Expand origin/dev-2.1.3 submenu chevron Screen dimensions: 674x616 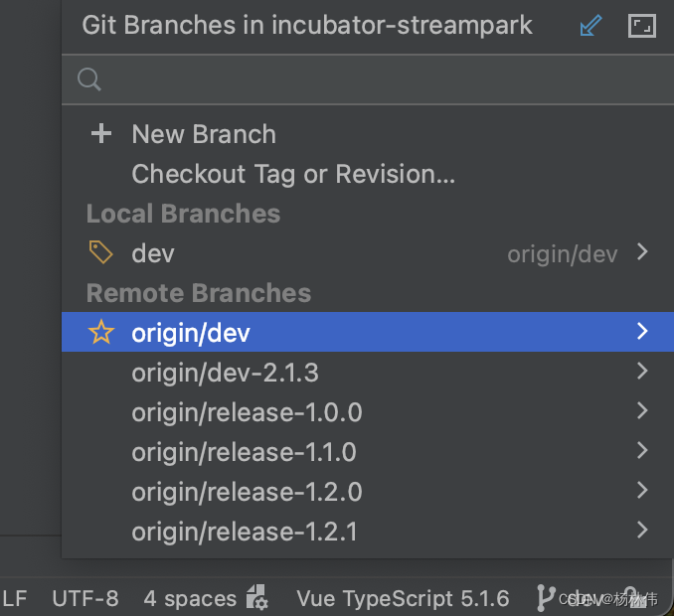pos(642,371)
